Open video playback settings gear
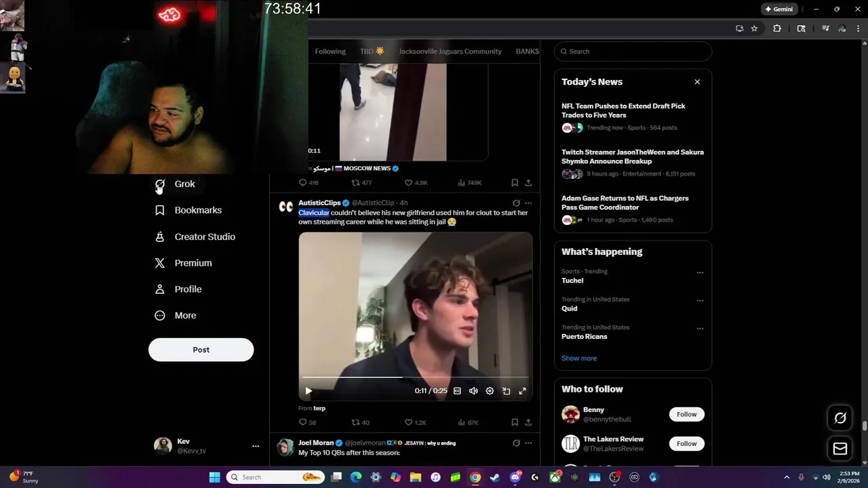The width and height of the screenshot is (868, 488). (490, 391)
